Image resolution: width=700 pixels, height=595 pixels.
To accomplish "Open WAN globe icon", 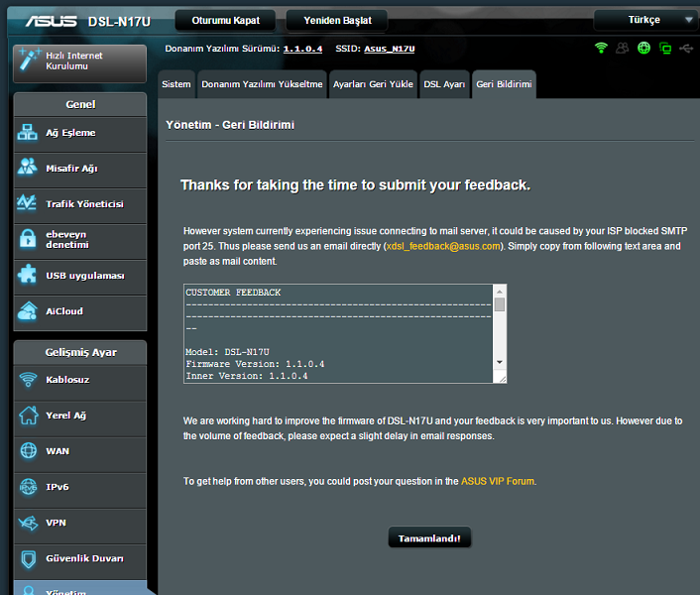I will coord(29,451).
